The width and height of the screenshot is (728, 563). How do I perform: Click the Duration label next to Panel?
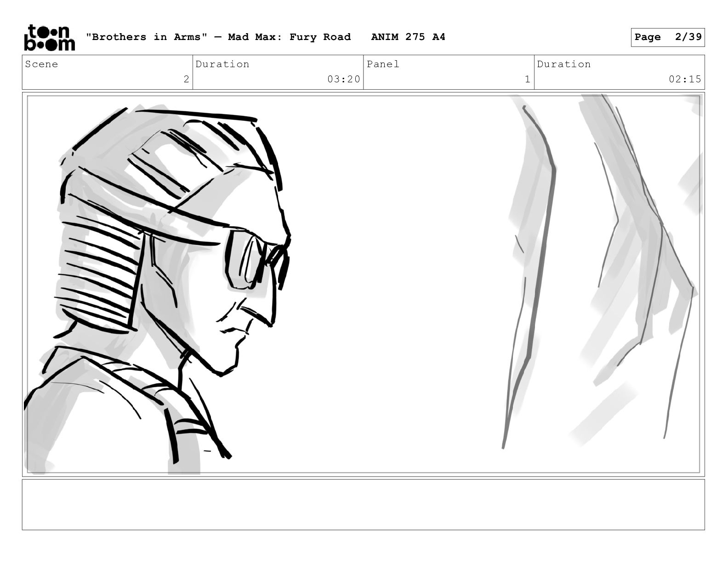pos(564,64)
